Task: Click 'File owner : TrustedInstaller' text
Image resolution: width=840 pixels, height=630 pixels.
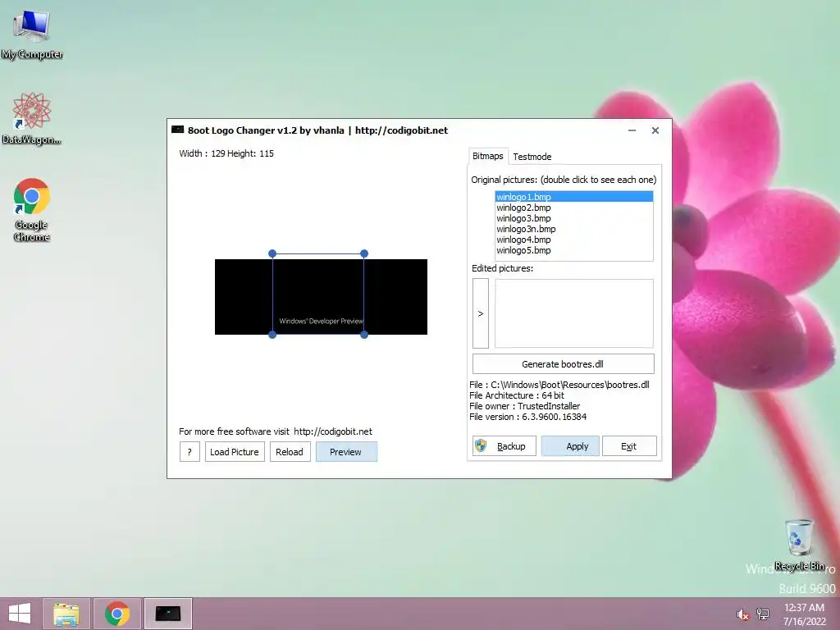Action: click(x=524, y=406)
